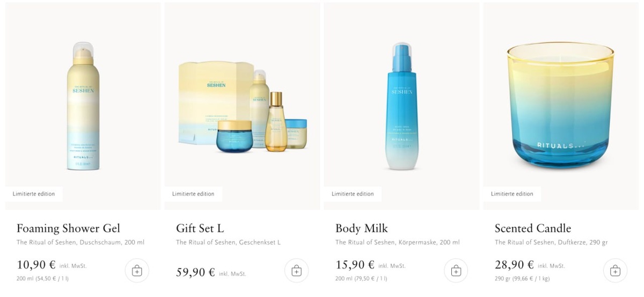Add Scented Candle to shopping bag
This screenshot has height=297, width=644.
(x=615, y=271)
